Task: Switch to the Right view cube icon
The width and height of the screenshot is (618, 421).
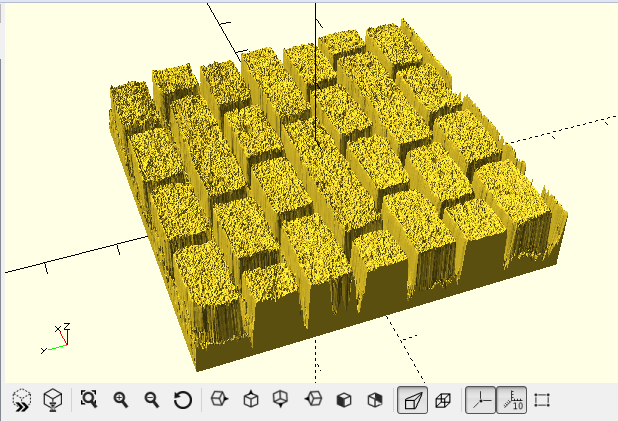Action: [220, 400]
